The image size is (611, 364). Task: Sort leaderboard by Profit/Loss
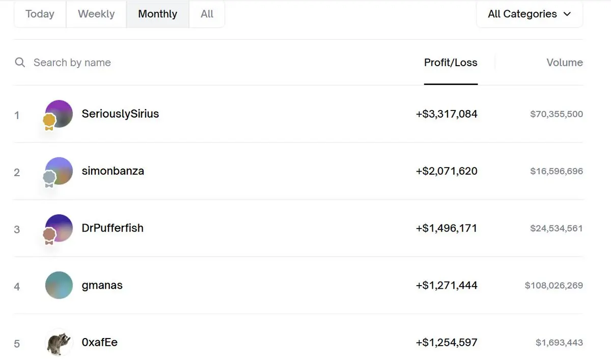tap(451, 63)
